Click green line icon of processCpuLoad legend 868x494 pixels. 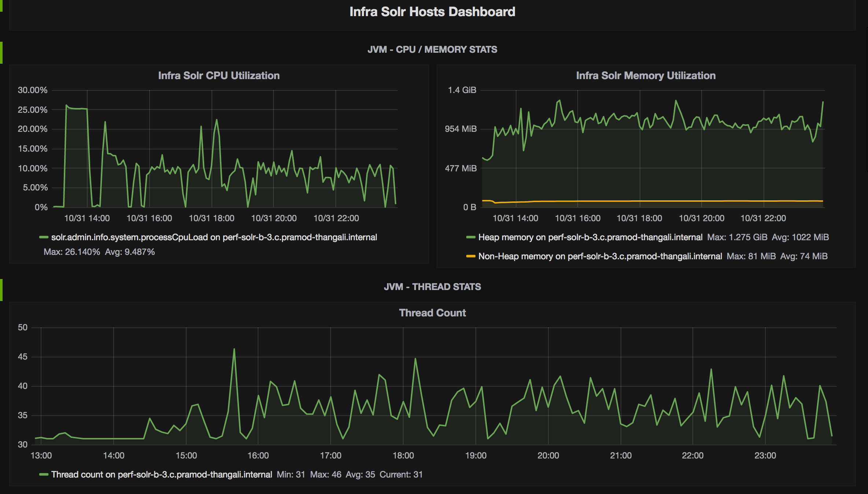[x=44, y=237]
